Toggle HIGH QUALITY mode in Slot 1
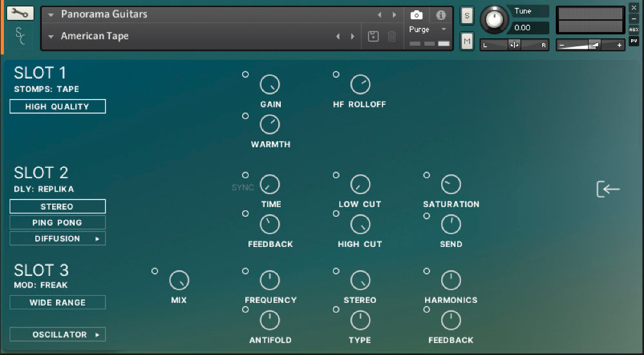This screenshot has height=355, width=644. pyautogui.click(x=57, y=107)
